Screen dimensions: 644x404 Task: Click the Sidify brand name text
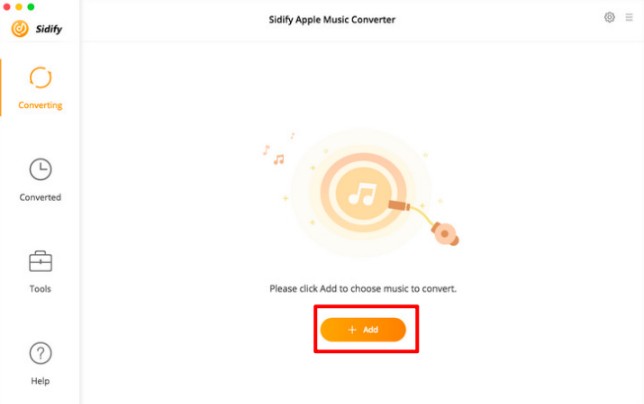coord(48,29)
